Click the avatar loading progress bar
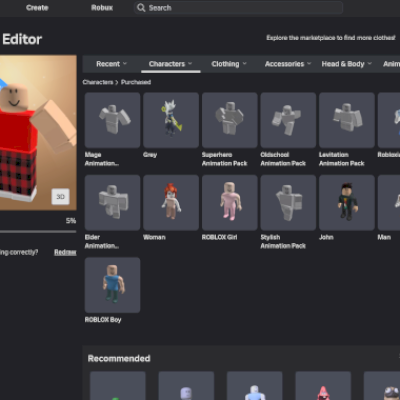The height and width of the screenshot is (400, 400). [x=38, y=231]
